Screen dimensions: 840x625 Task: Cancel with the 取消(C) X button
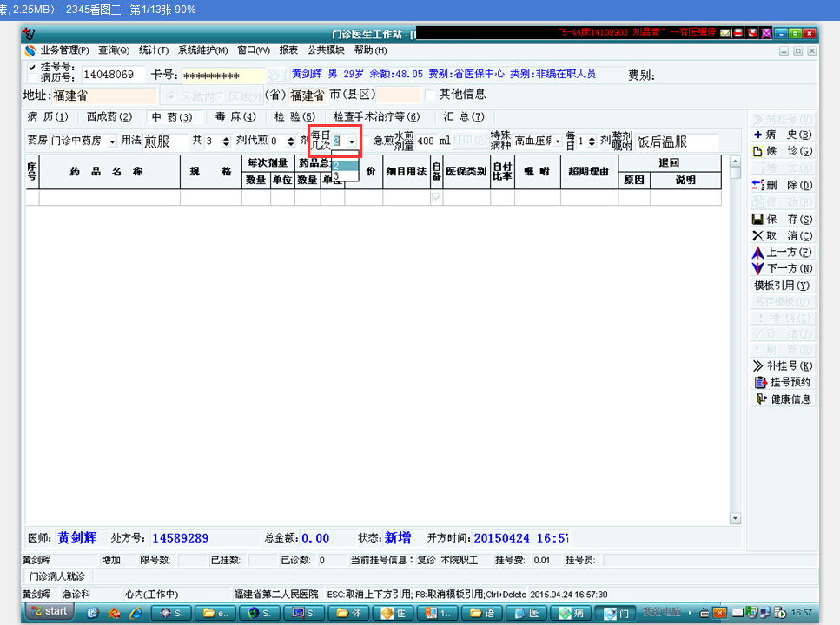coord(782,235)
